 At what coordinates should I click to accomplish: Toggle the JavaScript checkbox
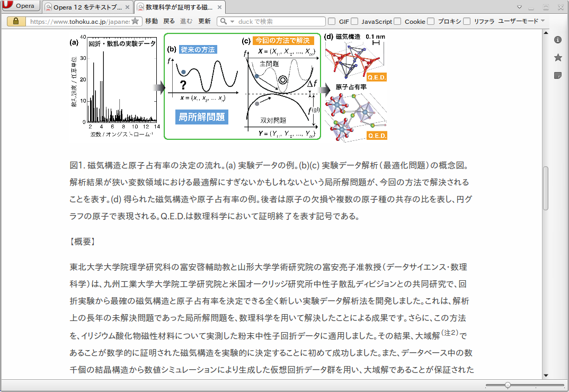[x=354, y=21]
